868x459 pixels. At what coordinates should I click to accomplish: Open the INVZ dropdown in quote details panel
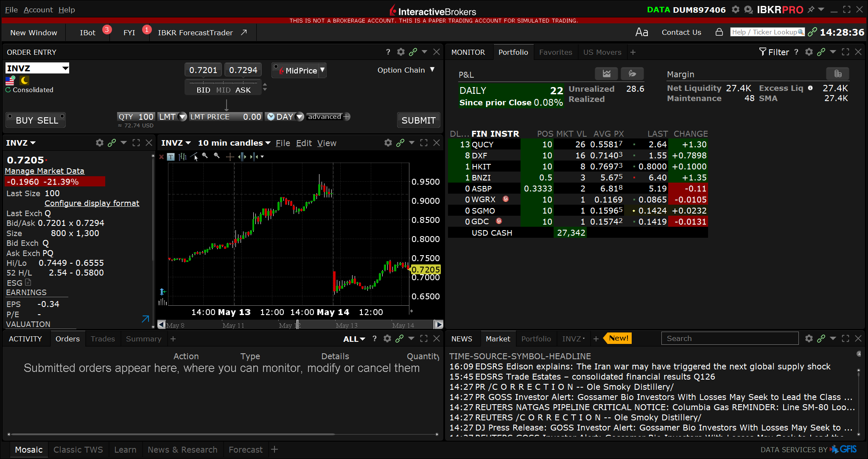pos(21,143)
